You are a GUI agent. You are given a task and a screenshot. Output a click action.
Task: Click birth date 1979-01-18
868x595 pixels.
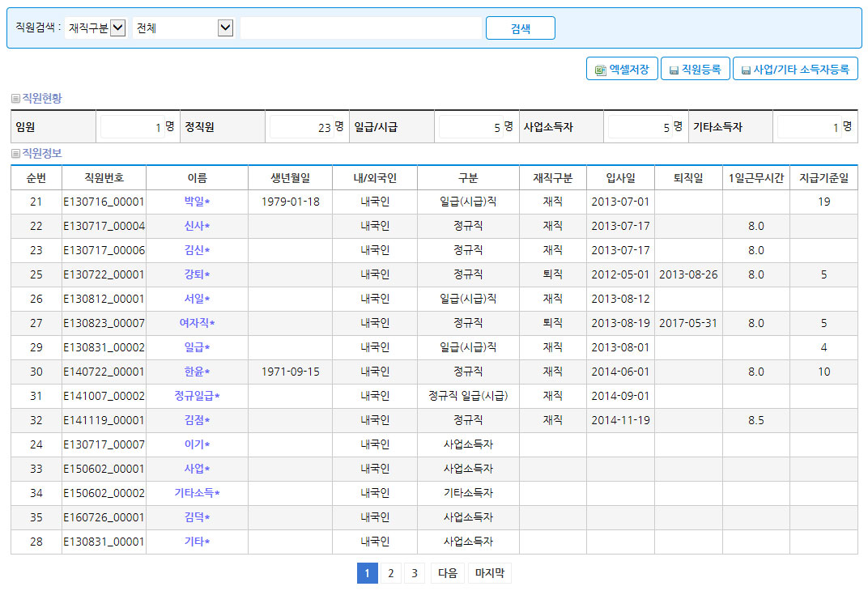click(x=290, y=202)
